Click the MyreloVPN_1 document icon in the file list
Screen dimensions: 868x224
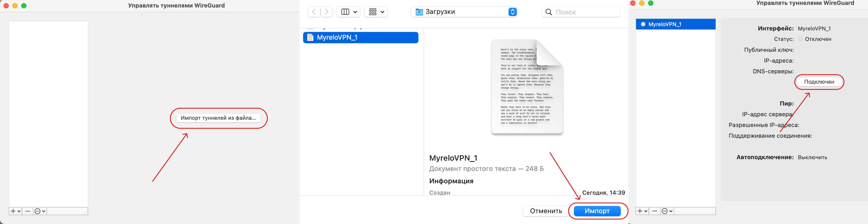click(310, 37)
